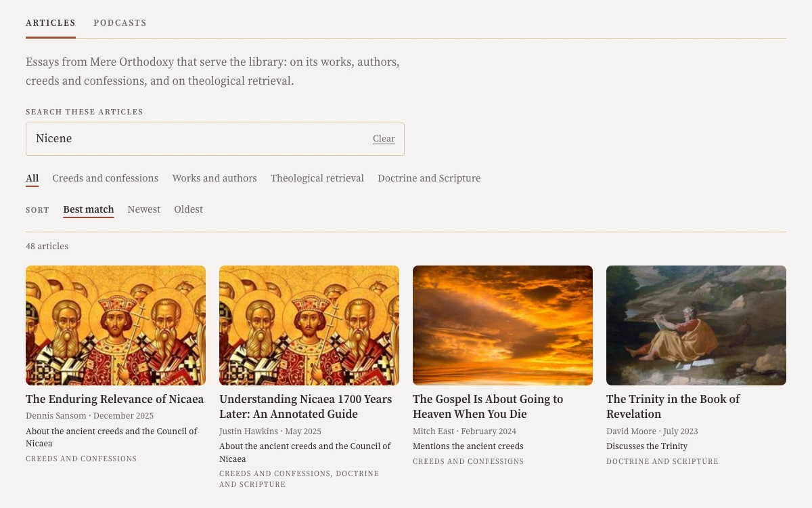Sort results by Newest
812x508 pixels.
[x=144, y=209]
